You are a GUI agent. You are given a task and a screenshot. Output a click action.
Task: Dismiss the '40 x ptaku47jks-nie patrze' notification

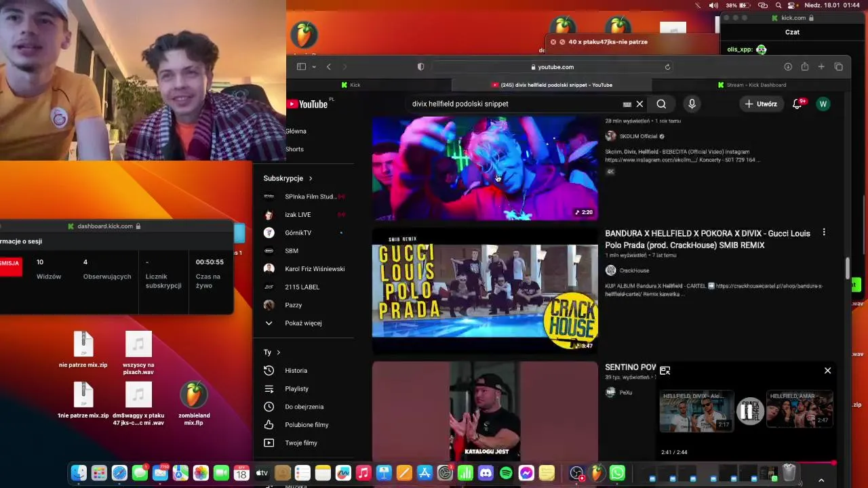[553, 42]
